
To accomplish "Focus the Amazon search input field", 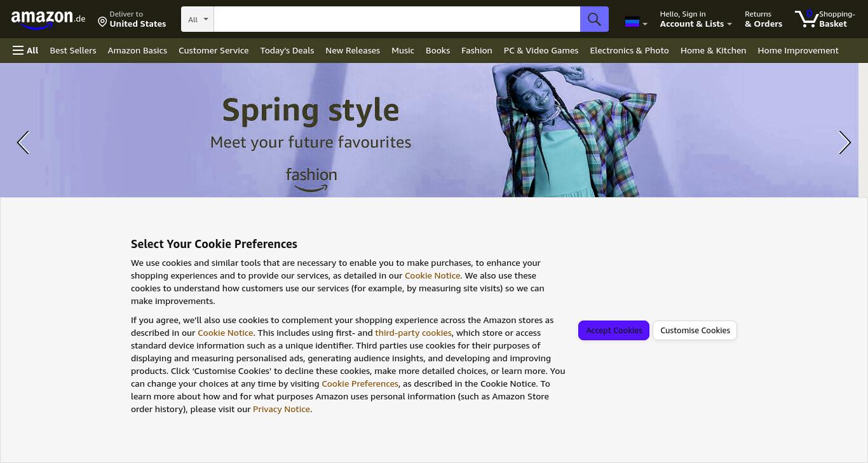I will [397, 19].
